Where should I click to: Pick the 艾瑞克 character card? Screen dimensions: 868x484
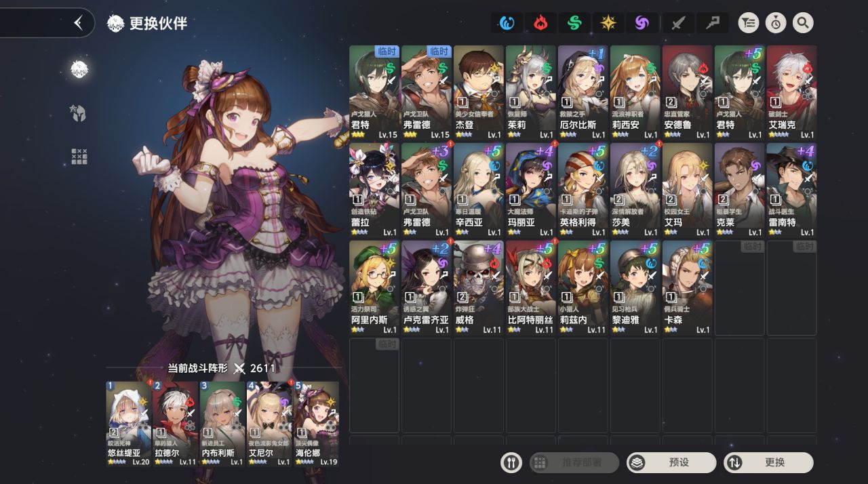pyautogui.click(x=792, y=93)
